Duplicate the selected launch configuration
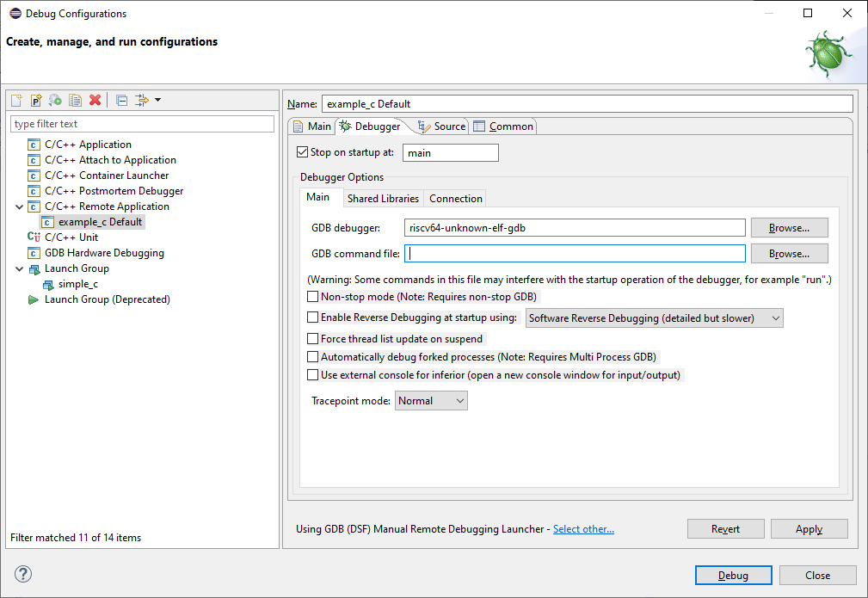The image size is (868, 598). [75, 101]
